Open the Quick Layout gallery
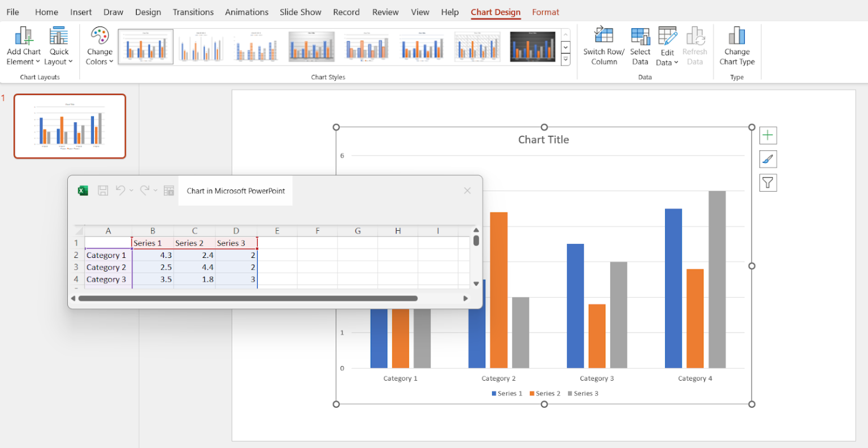 point(58,45)
